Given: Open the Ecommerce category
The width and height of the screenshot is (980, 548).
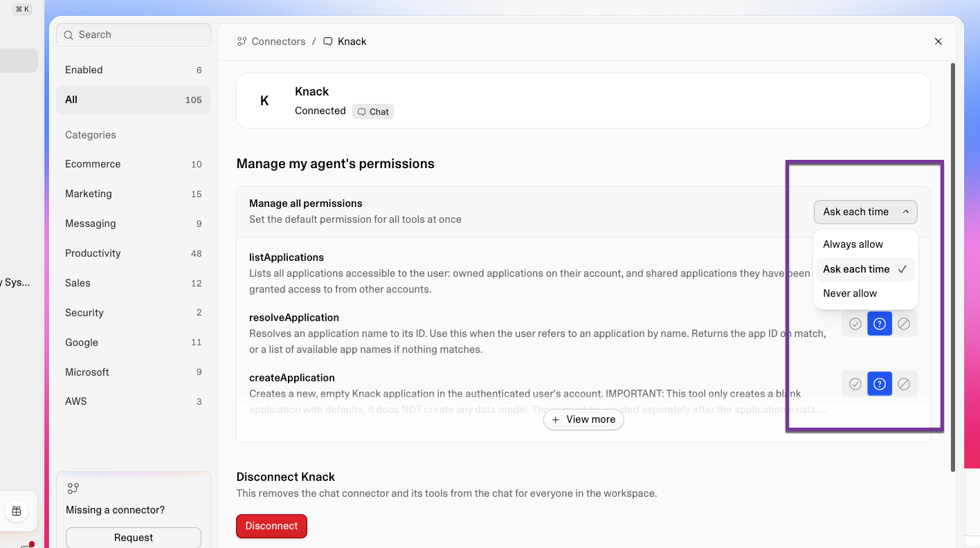Looking at the screenshot, I should (134, 164).
